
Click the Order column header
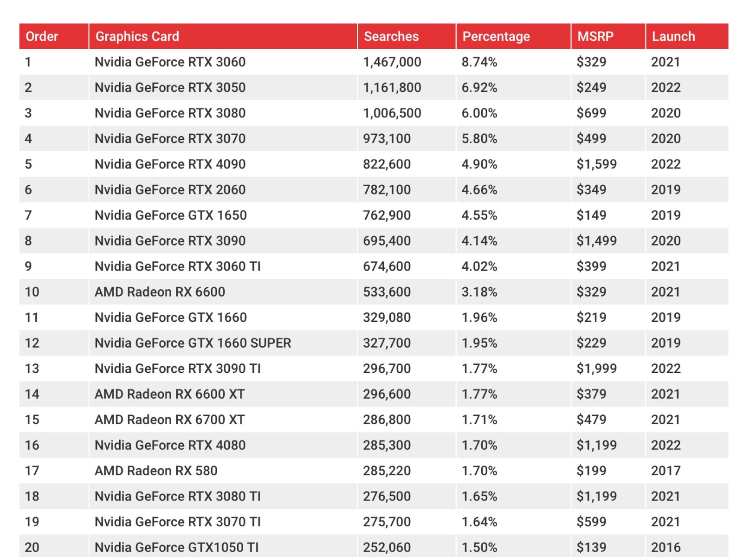coord(42,36)
